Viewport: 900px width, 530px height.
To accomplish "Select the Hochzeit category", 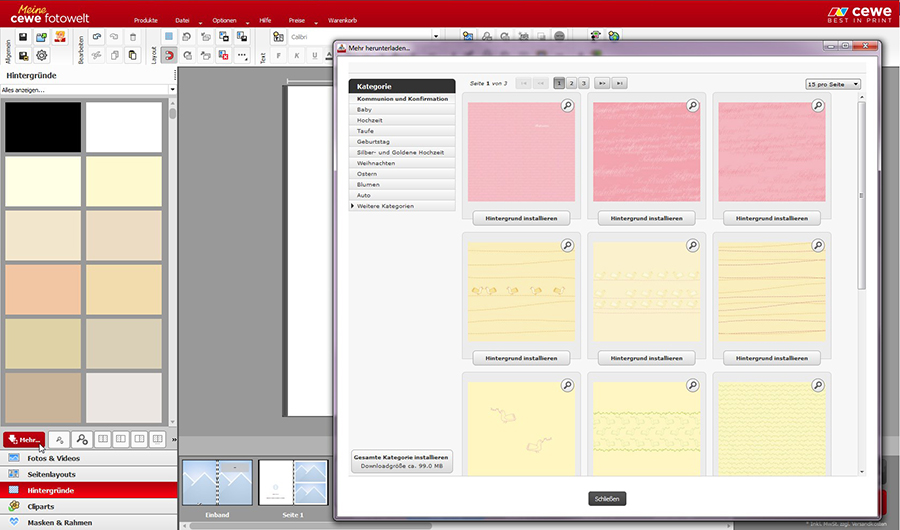I will pyautogui.click(x=370, y=120).
